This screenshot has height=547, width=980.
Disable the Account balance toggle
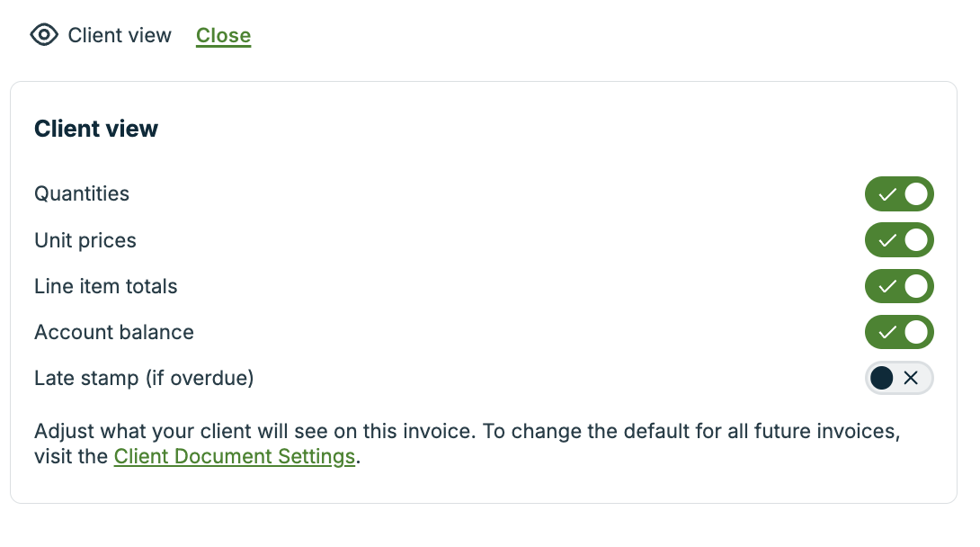coord(899,332)
